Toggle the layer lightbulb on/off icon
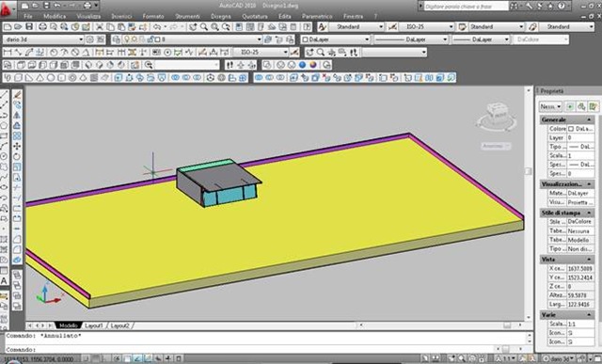Viewport: 602px width, 364px height. 126,40
